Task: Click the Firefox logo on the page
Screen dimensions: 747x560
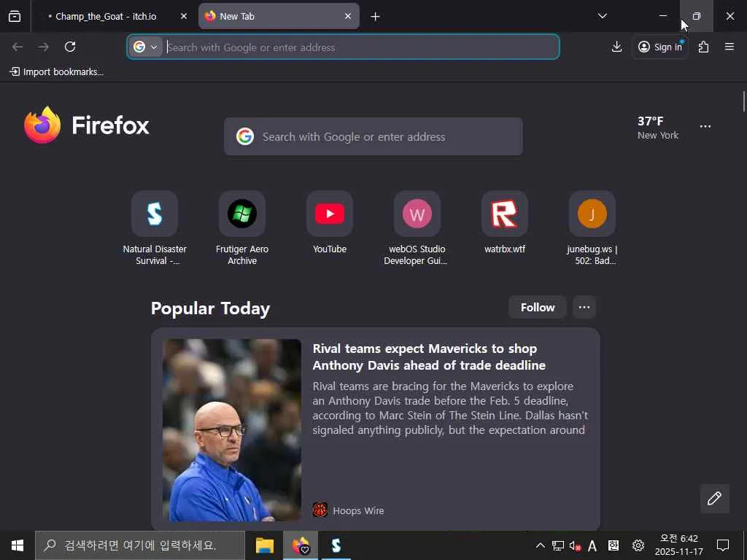Action: (87, 125)
